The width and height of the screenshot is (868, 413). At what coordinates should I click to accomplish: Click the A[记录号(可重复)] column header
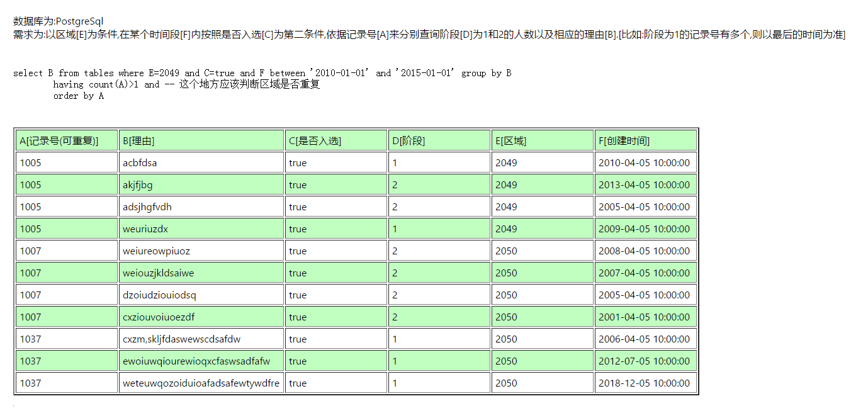pyautogui.click(x=67, y=141)
